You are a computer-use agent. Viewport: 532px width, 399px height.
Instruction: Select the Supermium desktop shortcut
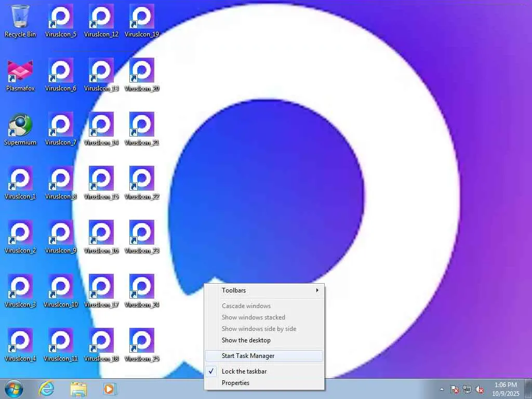tap(20, 129)
